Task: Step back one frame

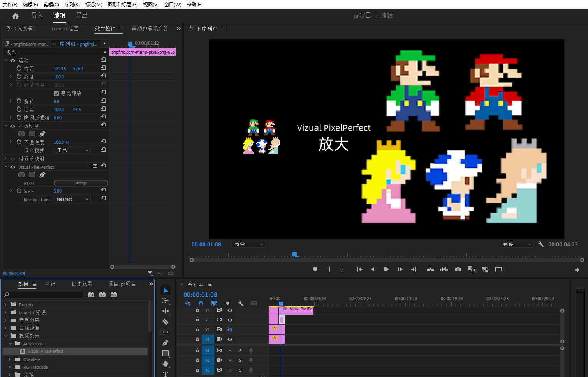Action: pyautogui.click(x=373, y=269)
